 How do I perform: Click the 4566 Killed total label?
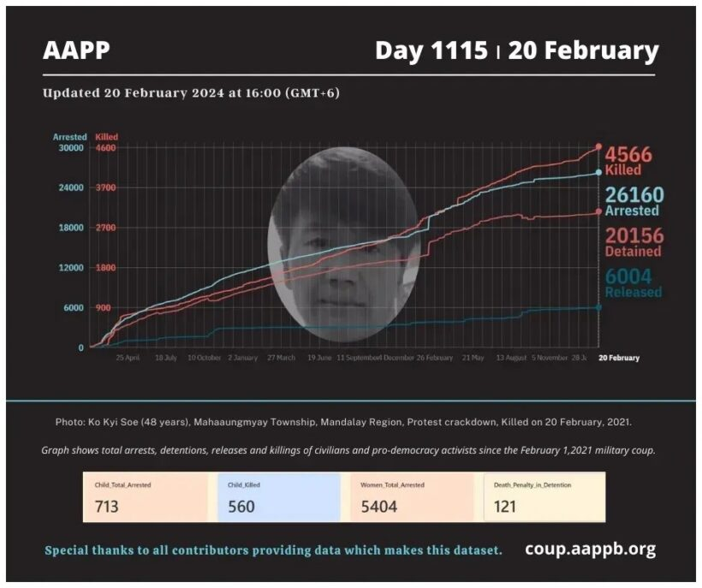[628, 160]
